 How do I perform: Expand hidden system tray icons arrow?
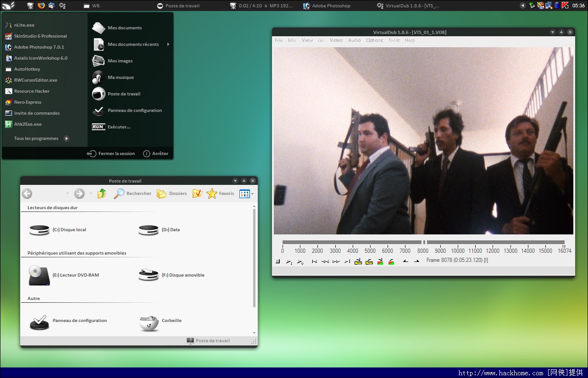click(x=522, y=6)
